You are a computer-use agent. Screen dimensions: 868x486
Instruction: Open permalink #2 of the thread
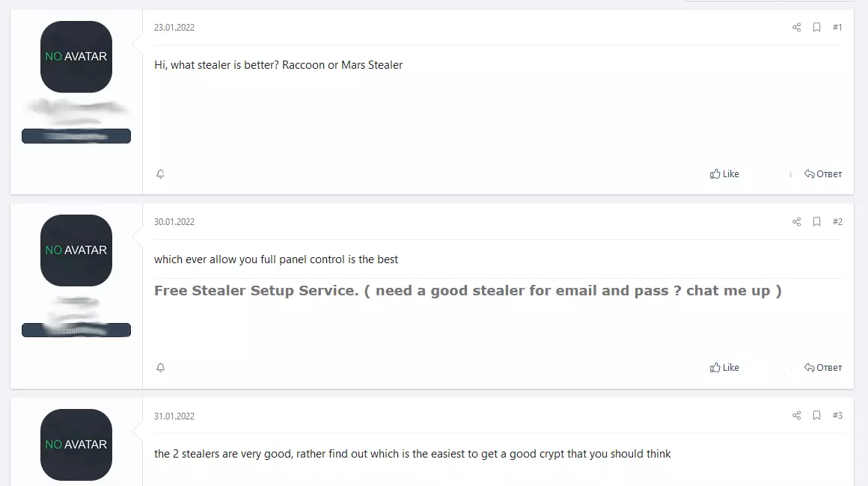coord(837,221)
